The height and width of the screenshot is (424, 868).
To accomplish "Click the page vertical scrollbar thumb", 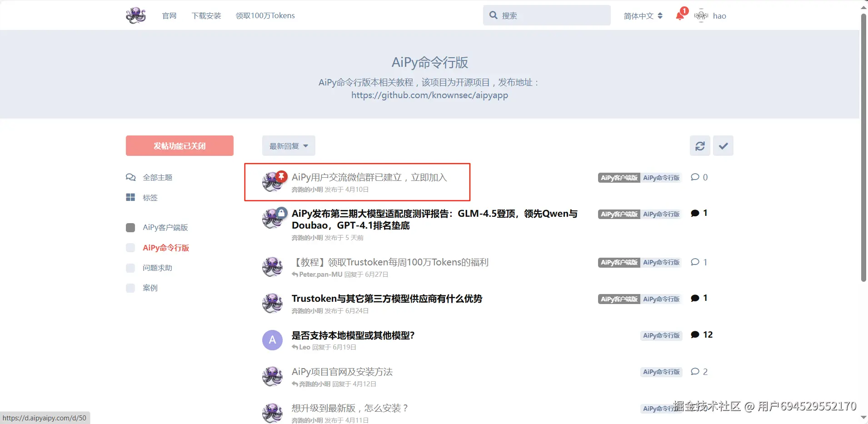I will point(863,148).
